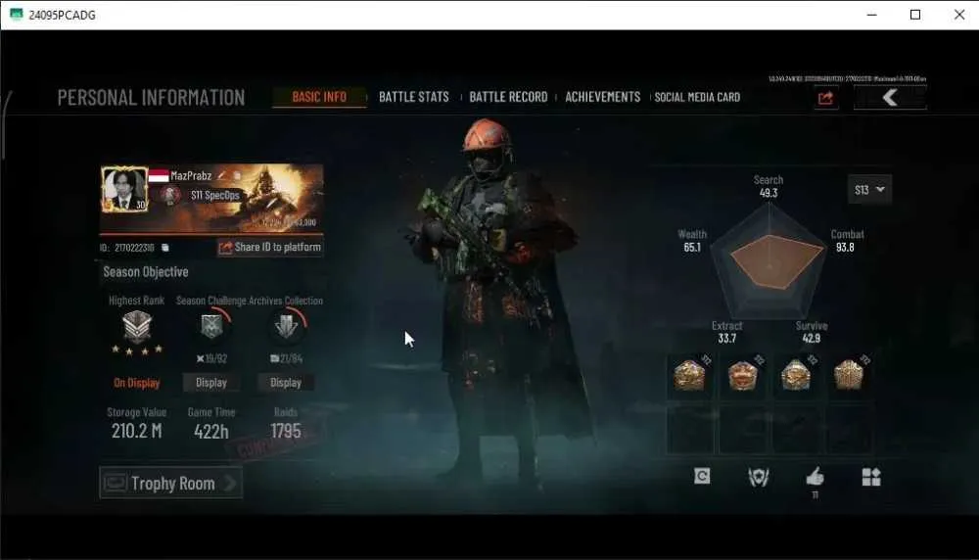
Task: Click the S11 SpecOps title badge emblem
Action: (169, 196)
